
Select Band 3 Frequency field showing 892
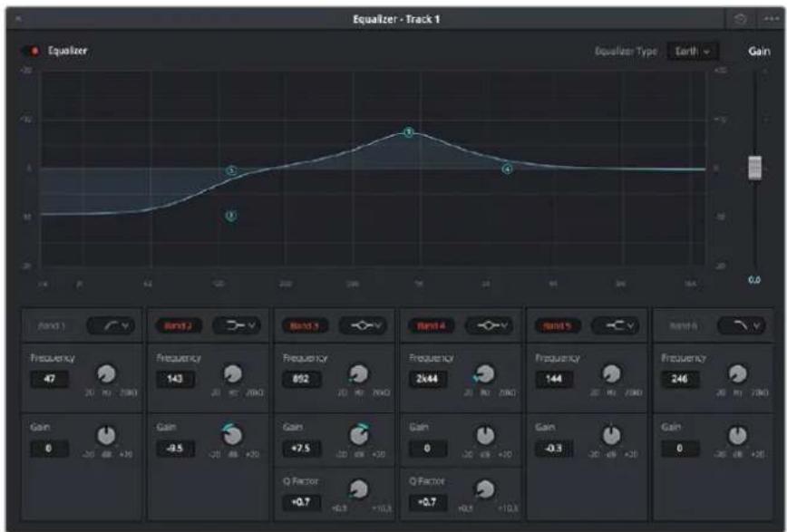[x=302, y=379]
